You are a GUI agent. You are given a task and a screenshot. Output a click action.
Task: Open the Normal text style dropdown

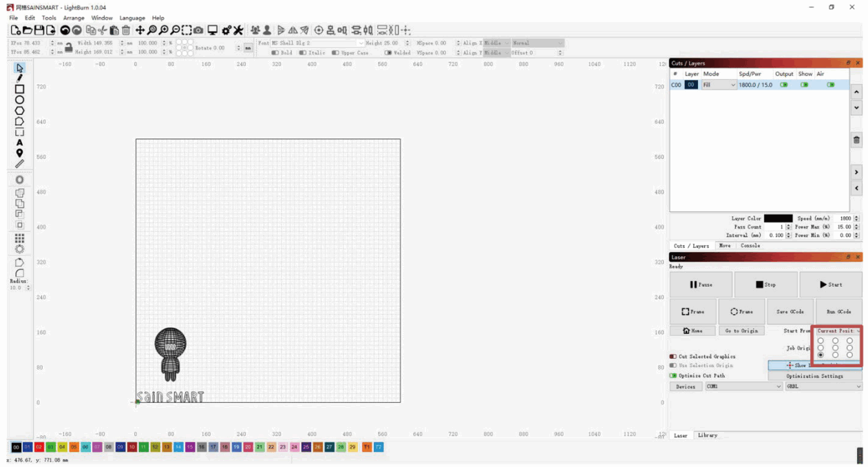click(x=538, y=43)
